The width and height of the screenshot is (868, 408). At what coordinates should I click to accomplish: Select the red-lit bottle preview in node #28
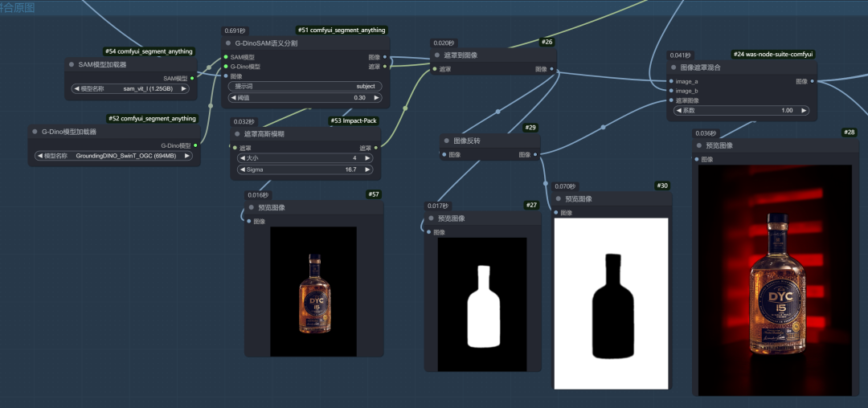click(x=775, y=280)
